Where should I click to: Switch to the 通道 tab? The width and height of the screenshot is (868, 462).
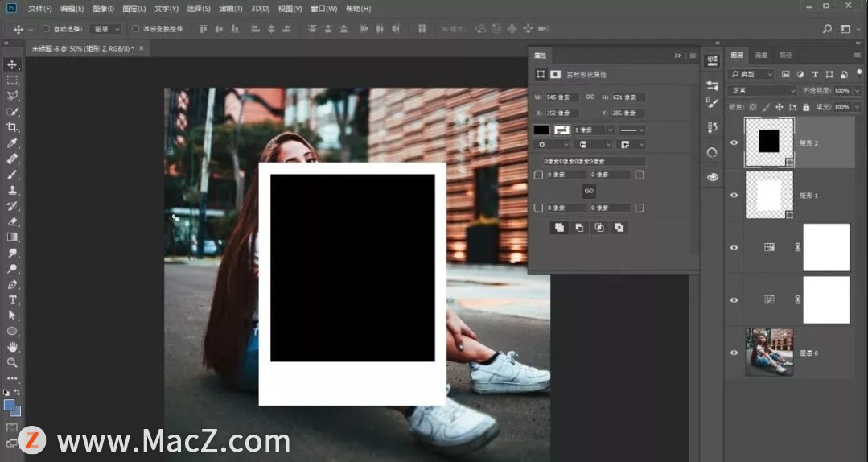pos(761,56)
